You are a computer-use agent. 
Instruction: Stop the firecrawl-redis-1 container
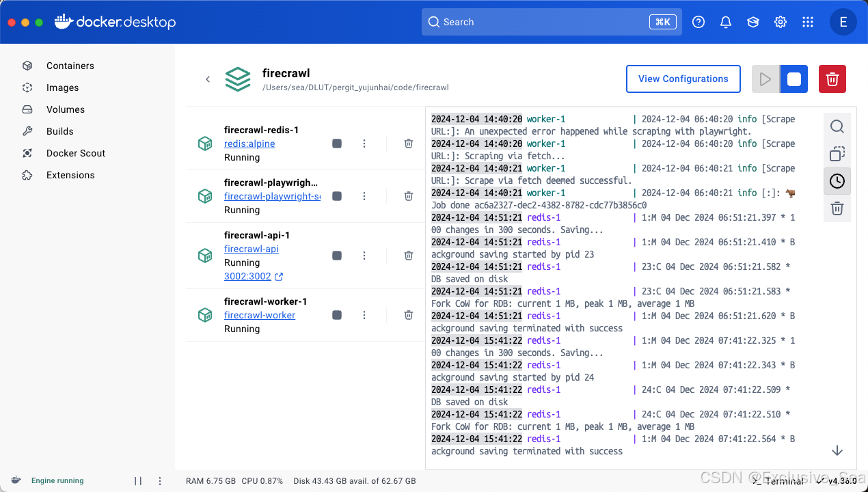337,143
